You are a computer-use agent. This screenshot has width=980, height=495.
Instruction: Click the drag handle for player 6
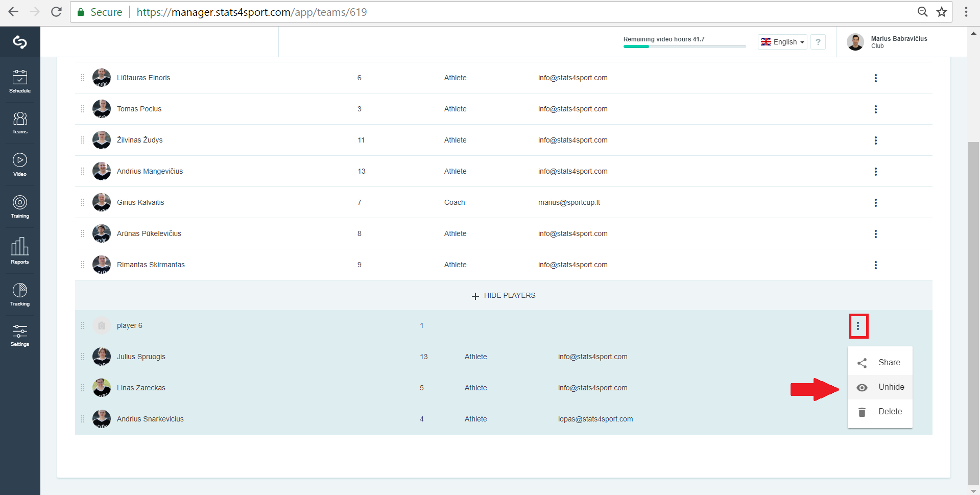[x=83, y=325]
